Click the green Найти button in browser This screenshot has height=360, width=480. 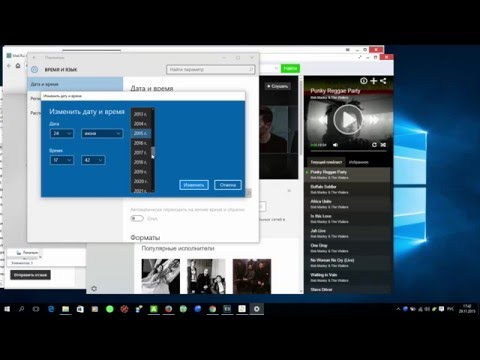[x=290, y=68]
